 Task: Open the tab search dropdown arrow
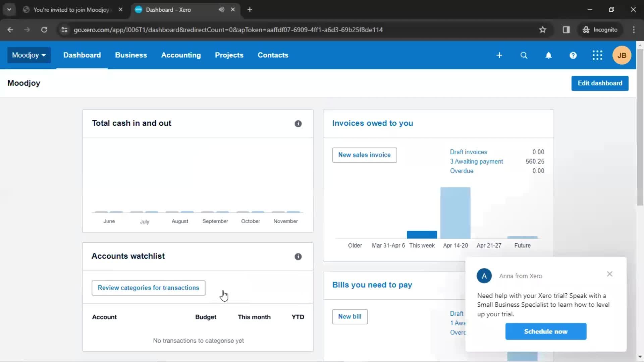pos(9,10)
